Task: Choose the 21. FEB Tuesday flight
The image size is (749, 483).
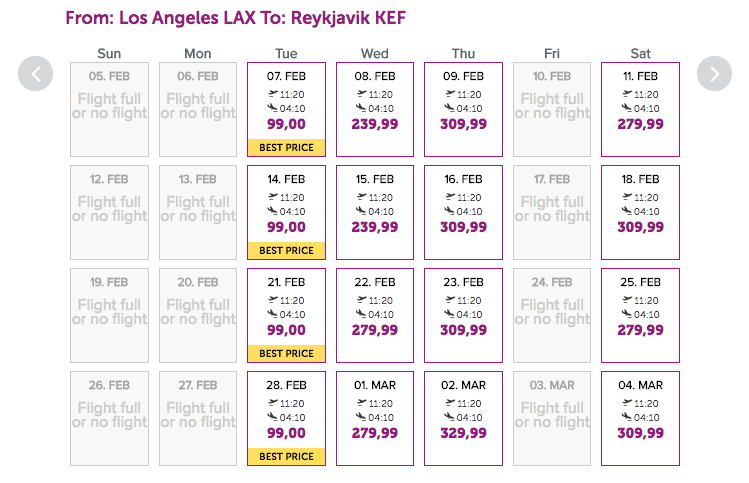Action: click(x=286, y=315)
